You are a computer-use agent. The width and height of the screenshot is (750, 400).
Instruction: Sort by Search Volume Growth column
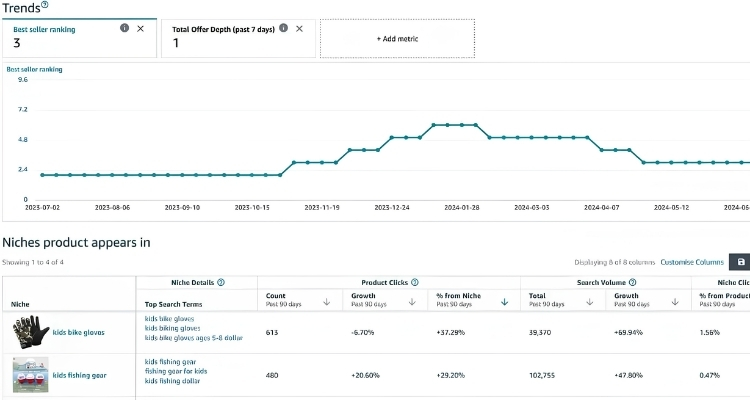675,302
